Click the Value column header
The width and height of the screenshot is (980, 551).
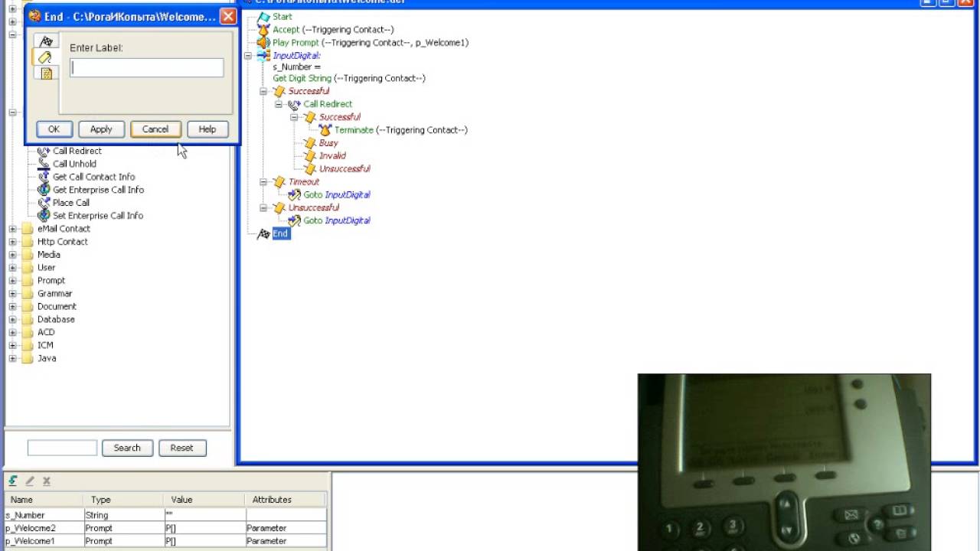[x=204, y=500]
